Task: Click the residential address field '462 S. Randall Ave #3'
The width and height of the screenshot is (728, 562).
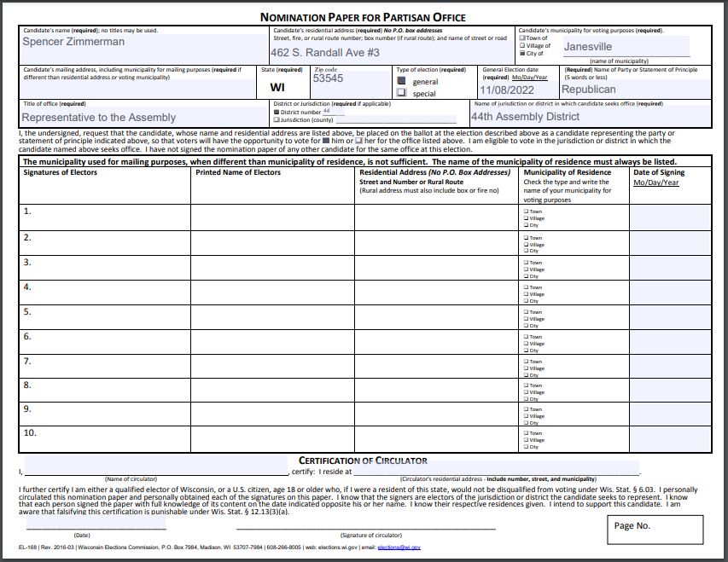Action: click(392, 53)
